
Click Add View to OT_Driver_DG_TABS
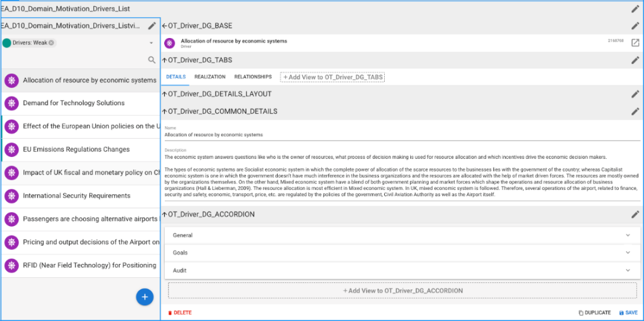point(332,77)
